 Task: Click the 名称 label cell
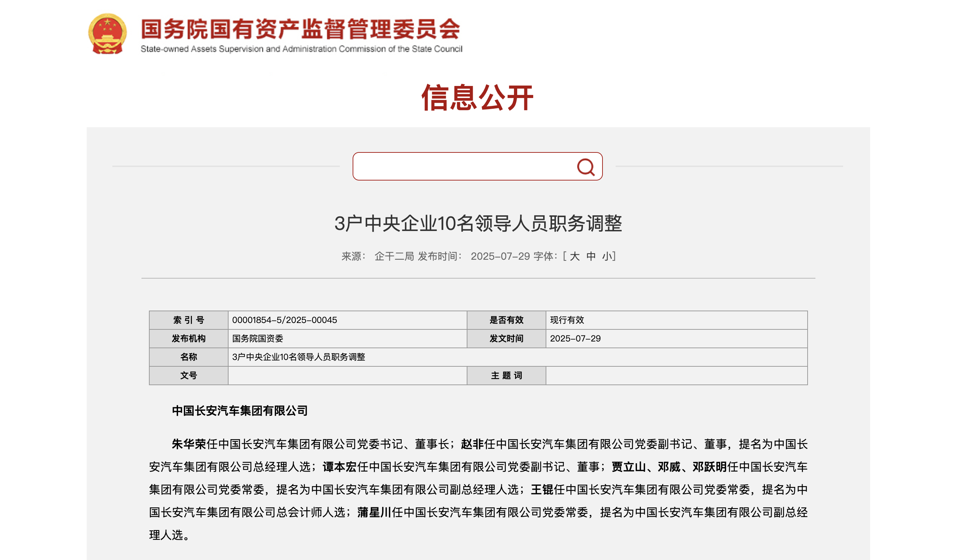coord(189,357)
